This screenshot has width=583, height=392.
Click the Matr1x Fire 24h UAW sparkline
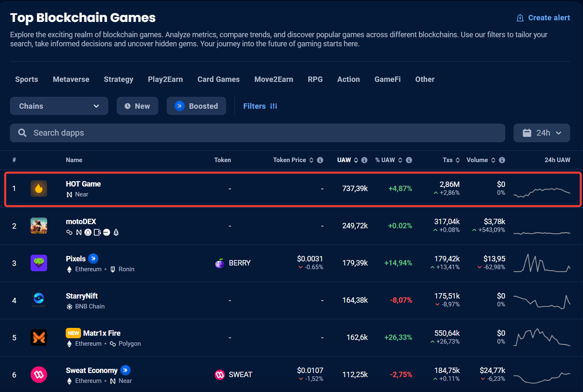[x=542, y=338]
